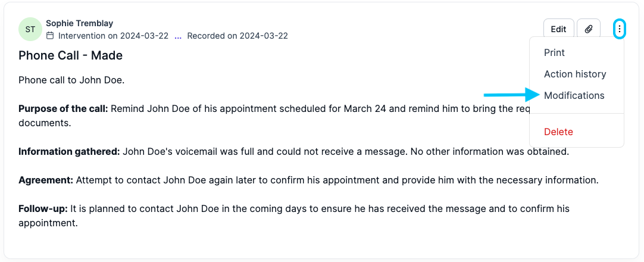The height and width of the screenshot is (262, 644).
Task: Click the line Phone call to John Doe
Action: [71, 80]
